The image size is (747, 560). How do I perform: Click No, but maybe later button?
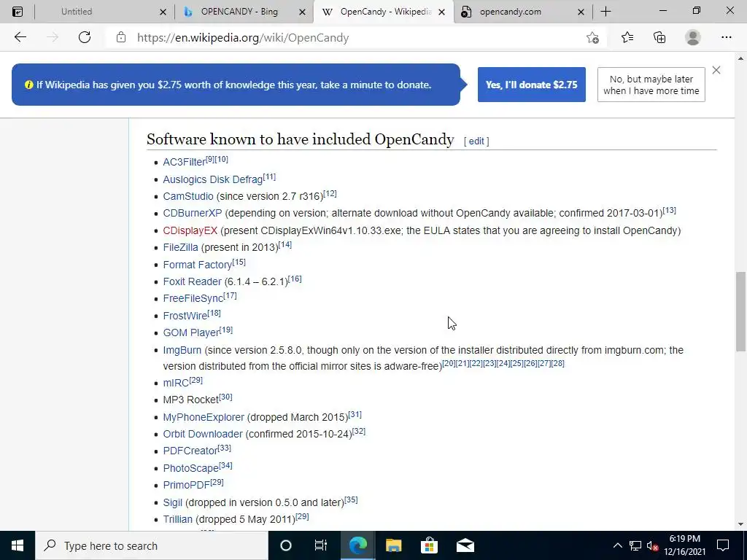[x=651, y=85]
